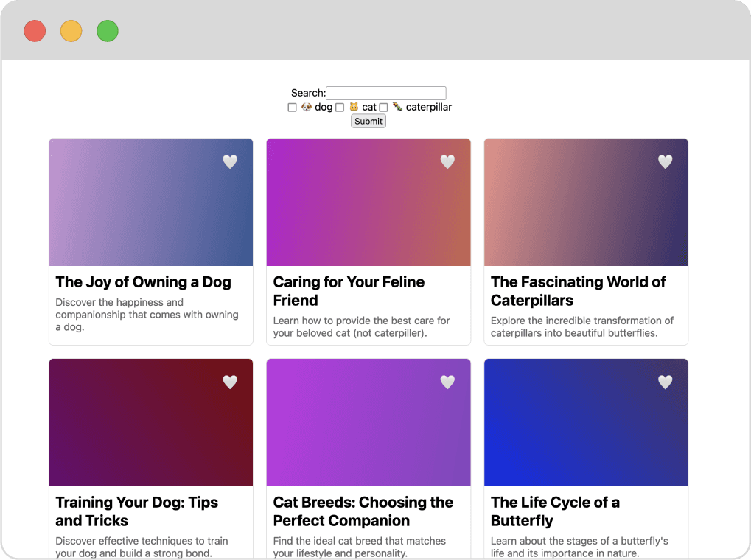Enable the dog filter checkbox
Image resolution: width=751 pixels, height=560 pixels.
tap(292, 107)
